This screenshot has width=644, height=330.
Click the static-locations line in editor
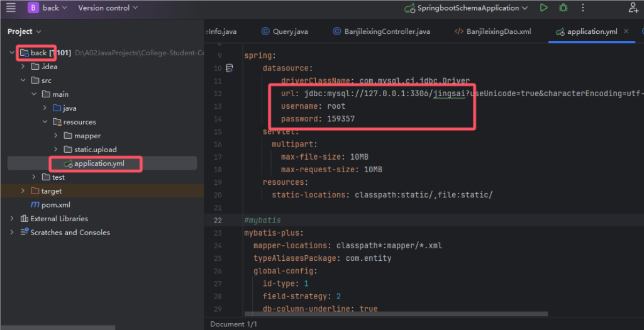(382, 195)
